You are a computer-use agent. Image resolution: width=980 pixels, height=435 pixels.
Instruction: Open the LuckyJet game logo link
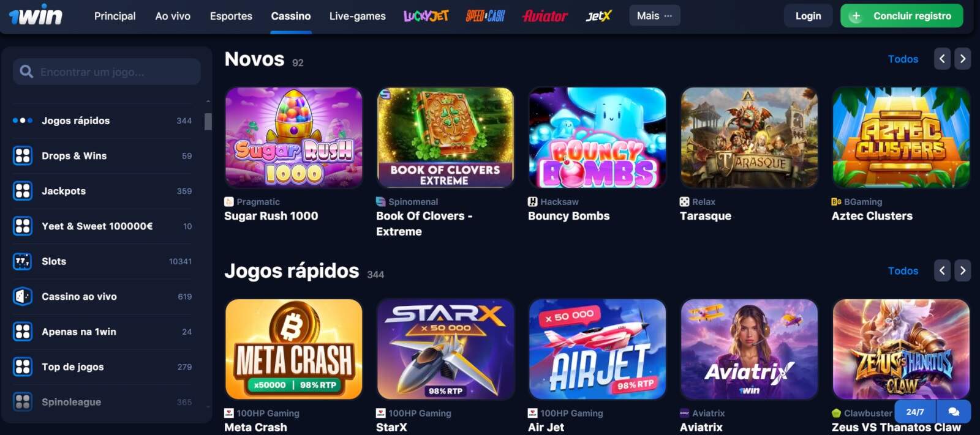(426, 16)
